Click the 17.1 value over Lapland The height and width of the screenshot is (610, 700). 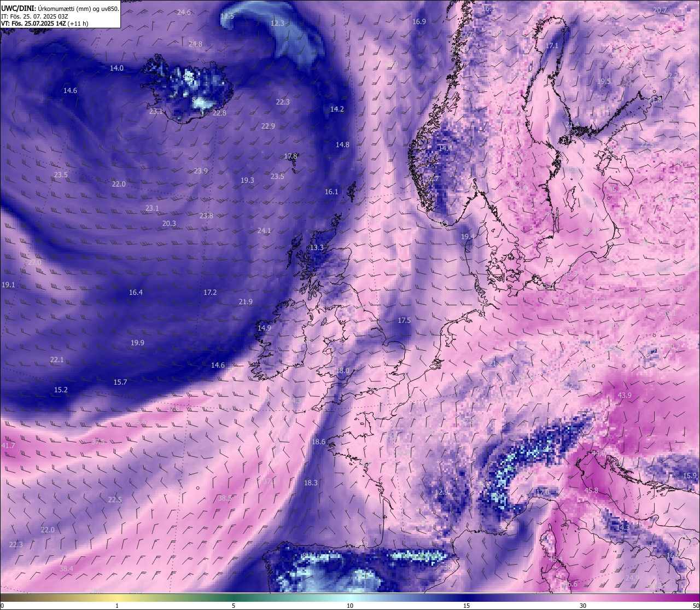[x=552, y=46]
